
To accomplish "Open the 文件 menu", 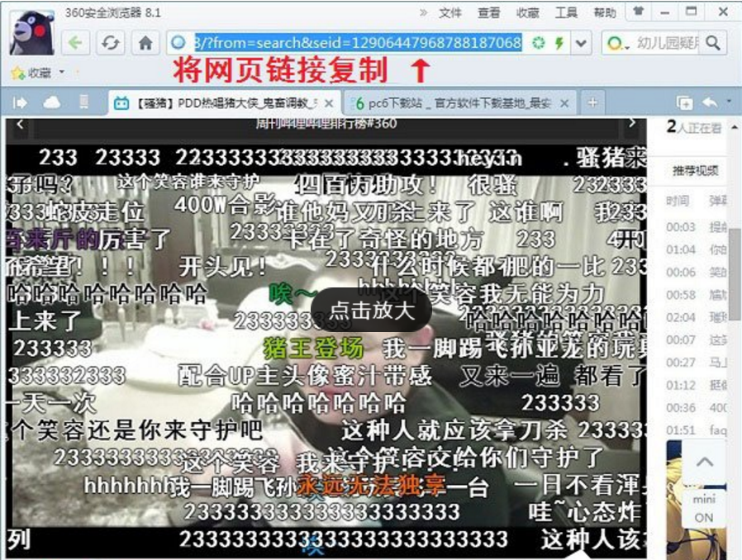I will click(450, 13).
